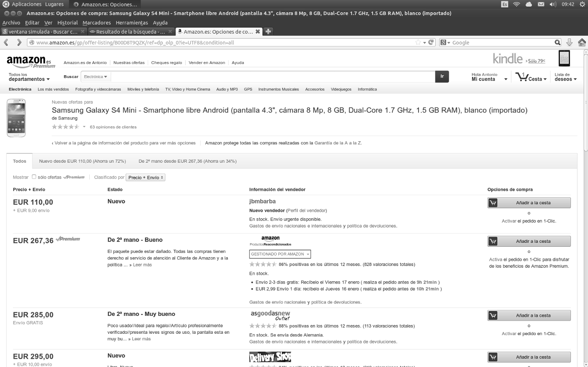Screen dimensions: 588x367
Task: Click the volume speaker icon in the top panel
Action: 553,4
